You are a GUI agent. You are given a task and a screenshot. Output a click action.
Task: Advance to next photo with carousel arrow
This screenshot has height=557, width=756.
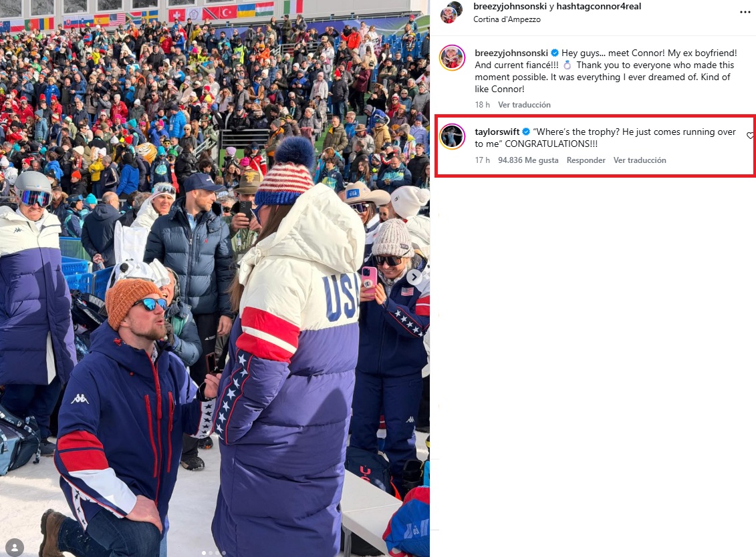414,277
